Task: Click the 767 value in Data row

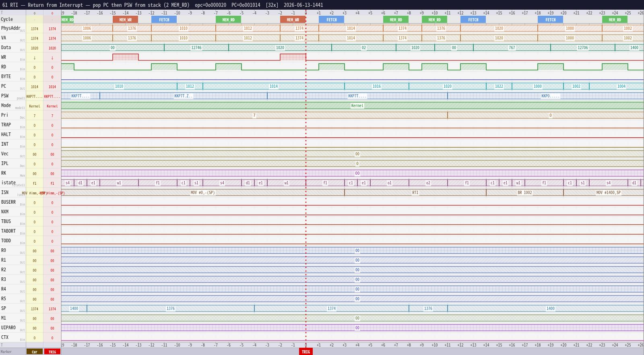Action: (512, 48)
